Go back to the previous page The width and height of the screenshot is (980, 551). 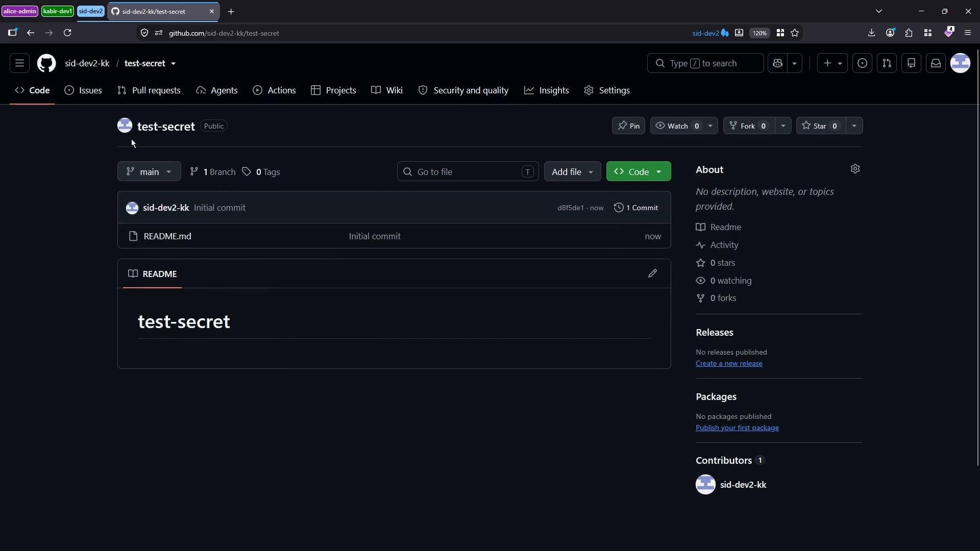[31, 33]
